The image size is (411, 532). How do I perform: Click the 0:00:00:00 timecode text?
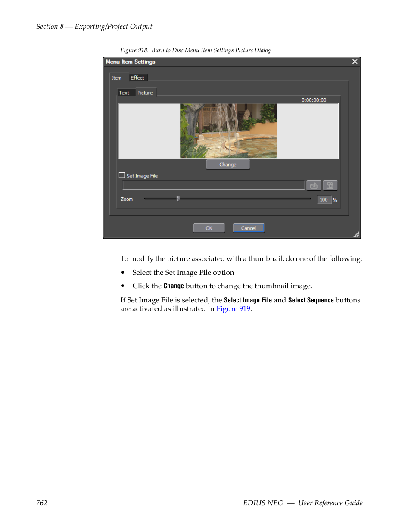[x=314, y=100]
